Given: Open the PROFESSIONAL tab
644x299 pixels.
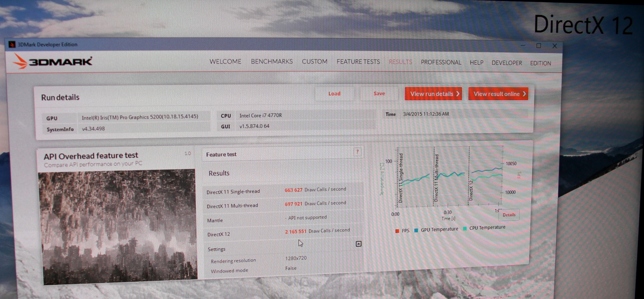Looking at the screenshot, I should point(441,62).
